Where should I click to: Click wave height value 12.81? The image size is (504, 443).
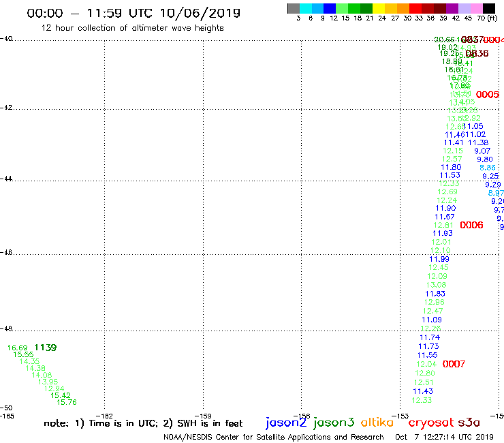(x=443, y=225)
